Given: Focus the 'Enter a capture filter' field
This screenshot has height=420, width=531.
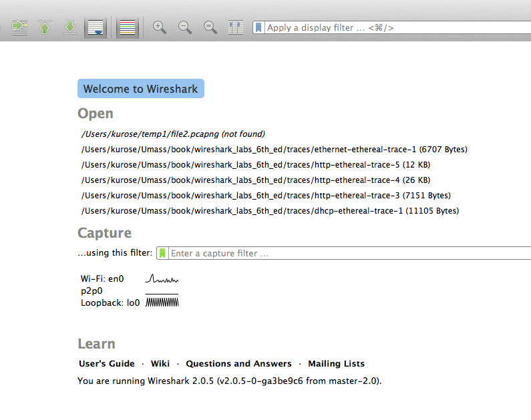Looking at the screenshot, I should click(x=350, y=253).
